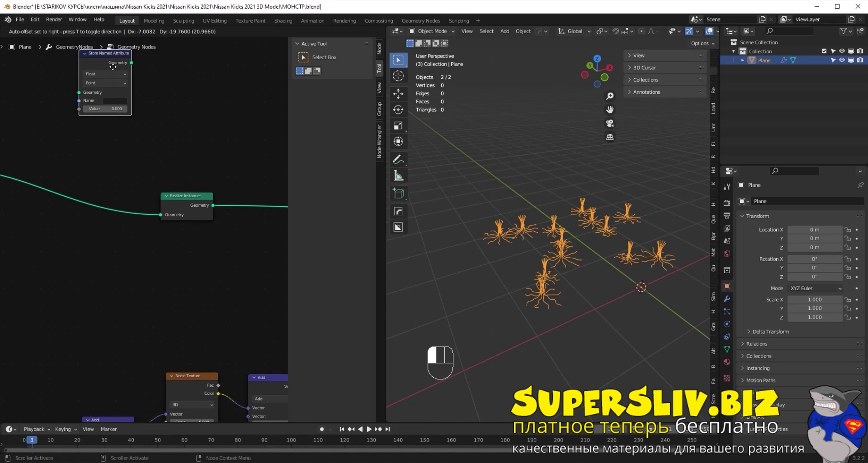The image size is (868, 463).
Task: Open the Object Mode dropdown
Action: tap(432, 31)
